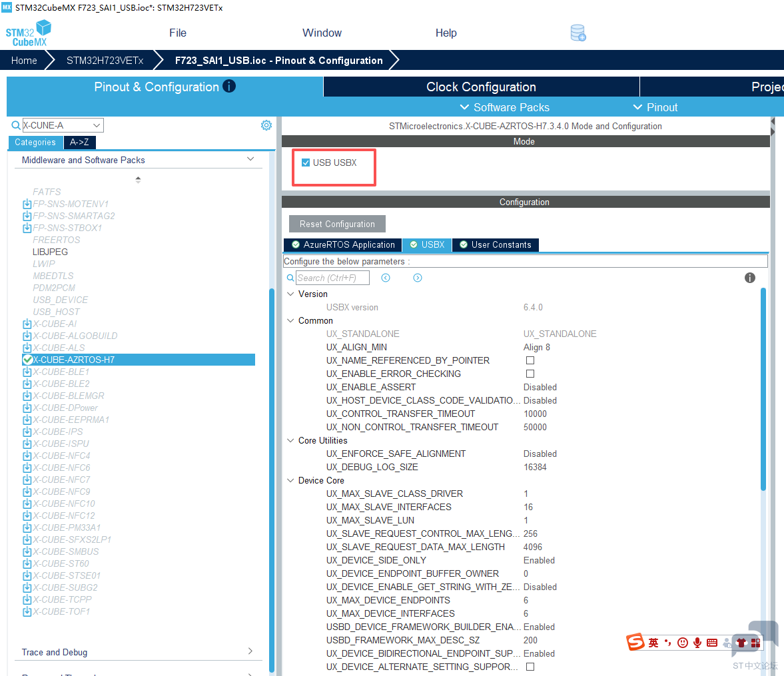
Task: Go to previous search result arrow
Action: [386, 278]
